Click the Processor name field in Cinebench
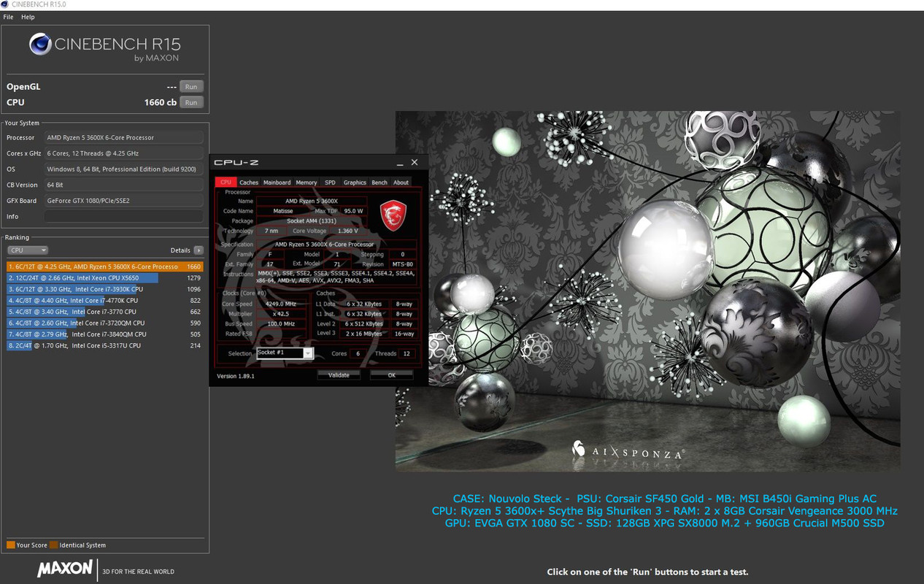The width and height of the screenshot is (924, 584). tap(123, 138)
